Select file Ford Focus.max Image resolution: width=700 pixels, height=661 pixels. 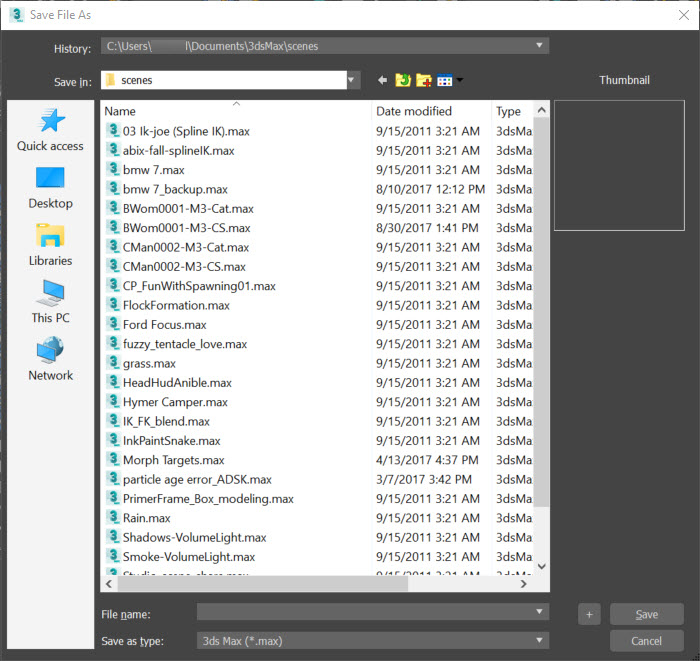pos(165,324)
